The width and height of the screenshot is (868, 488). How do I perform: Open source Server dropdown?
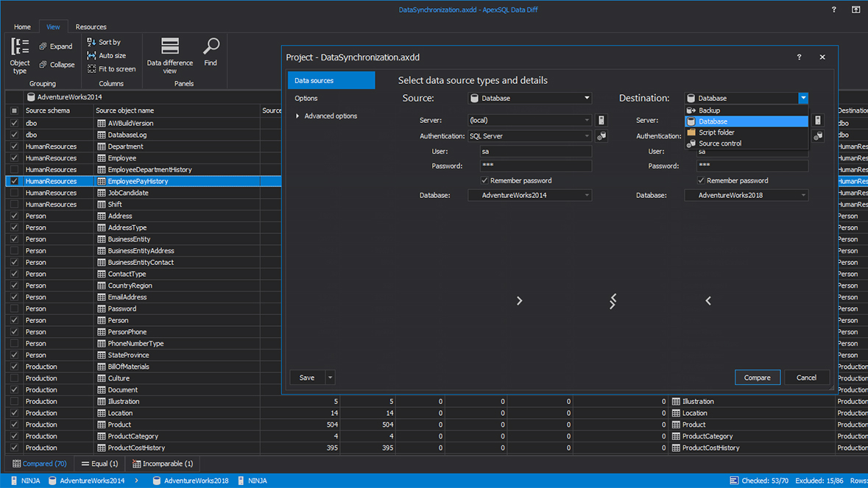587,120
